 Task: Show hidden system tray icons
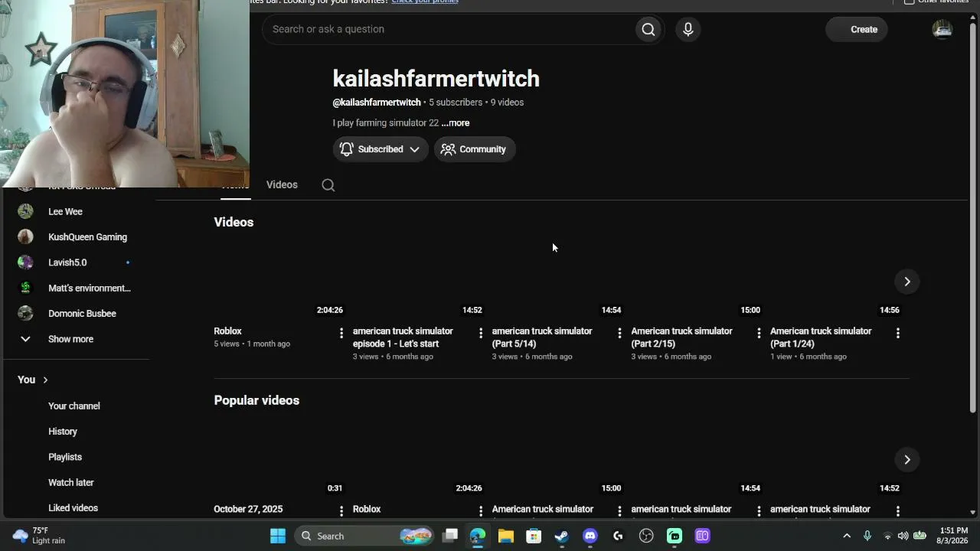[x=847, y=536]
